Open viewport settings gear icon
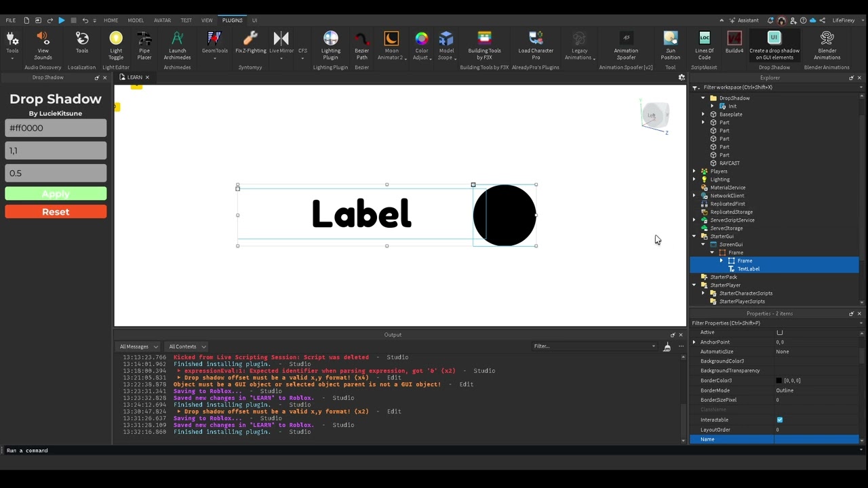 [x=682, y=77]
